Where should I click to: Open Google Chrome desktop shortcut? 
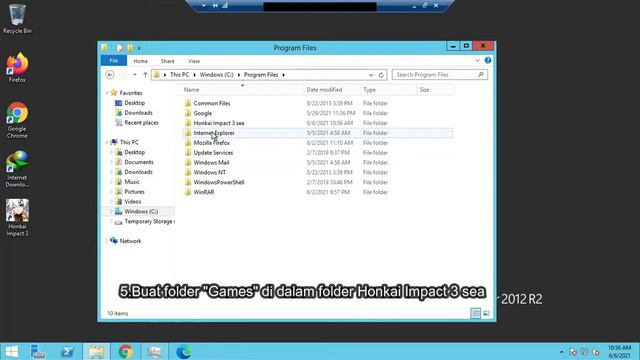coord(17,120)
